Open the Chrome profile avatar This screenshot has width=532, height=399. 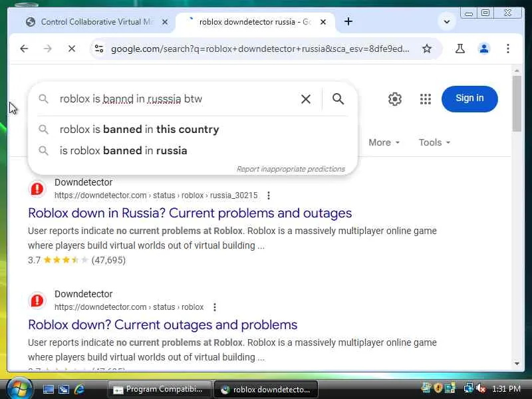(x=484, y=49)
